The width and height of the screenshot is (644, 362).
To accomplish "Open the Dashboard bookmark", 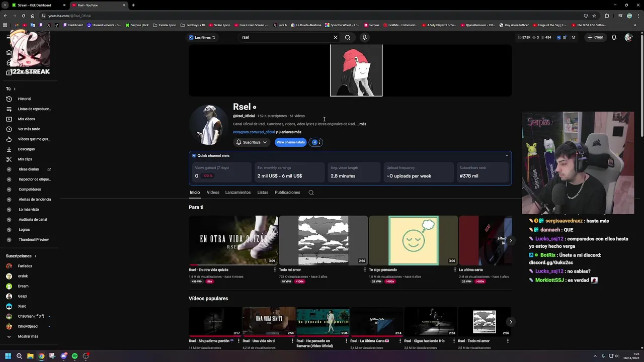I will (73, 25).
